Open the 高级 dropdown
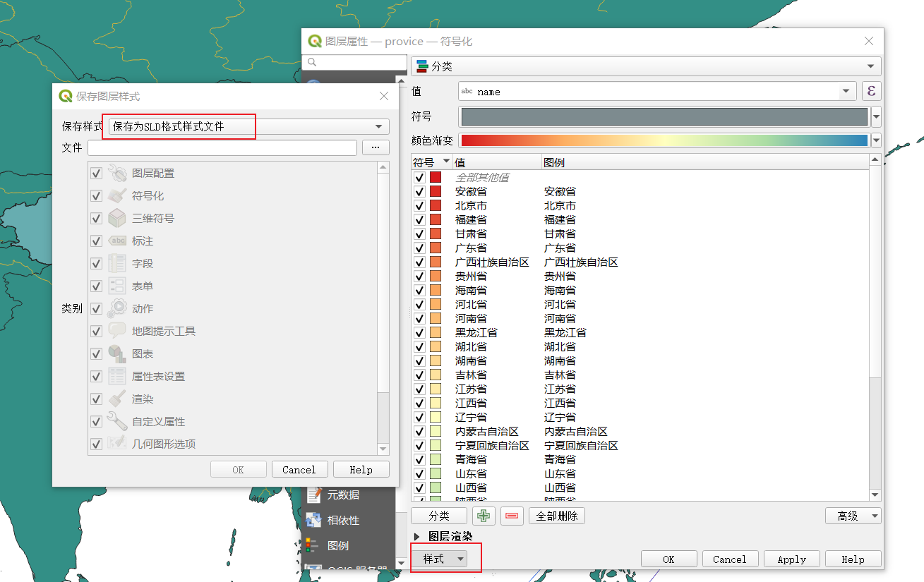 (853, 516)
